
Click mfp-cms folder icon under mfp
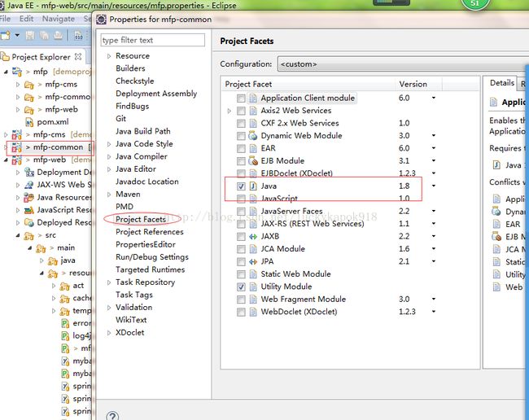point(29,85)
